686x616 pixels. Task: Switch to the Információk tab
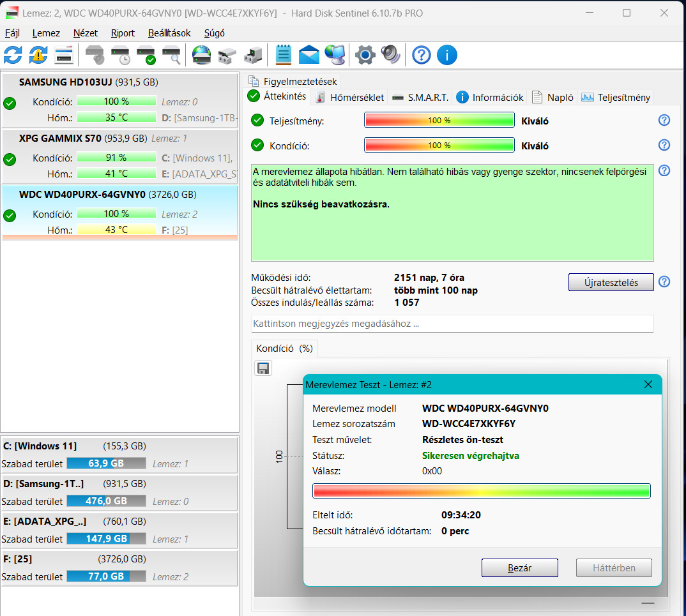click(x=490, y=98)
